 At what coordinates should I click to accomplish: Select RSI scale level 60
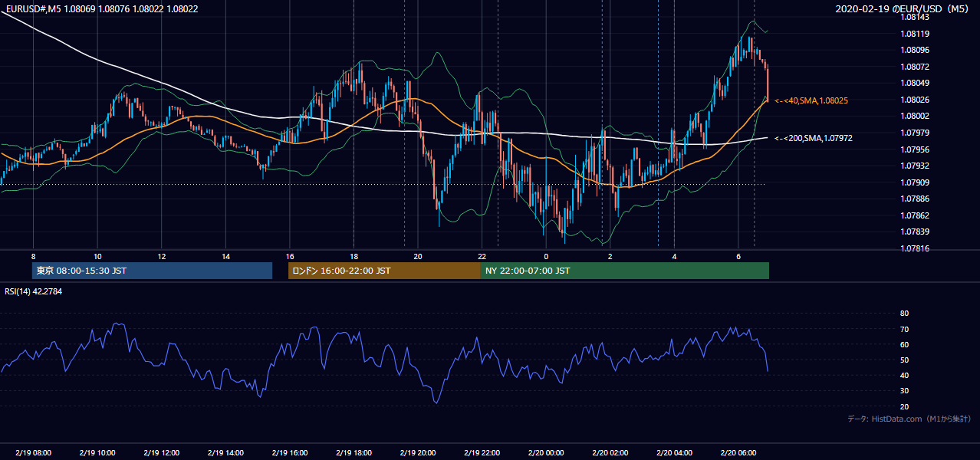tap(904, 344)
